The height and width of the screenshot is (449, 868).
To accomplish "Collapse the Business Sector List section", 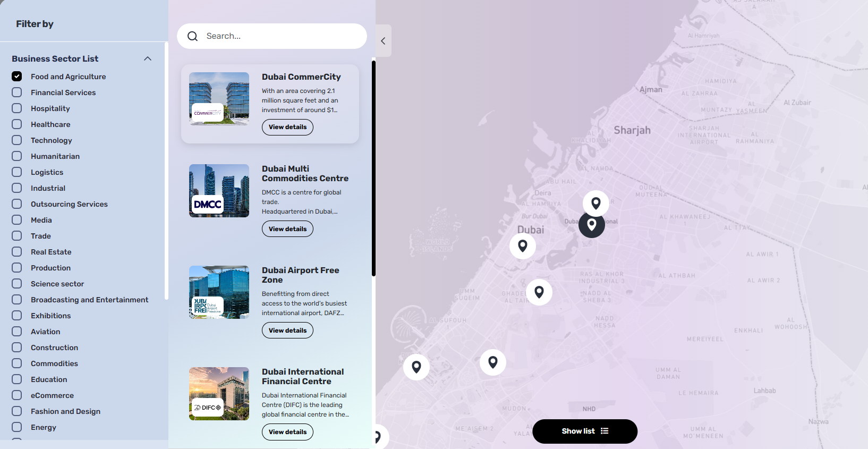I will (x=148, y=58).
